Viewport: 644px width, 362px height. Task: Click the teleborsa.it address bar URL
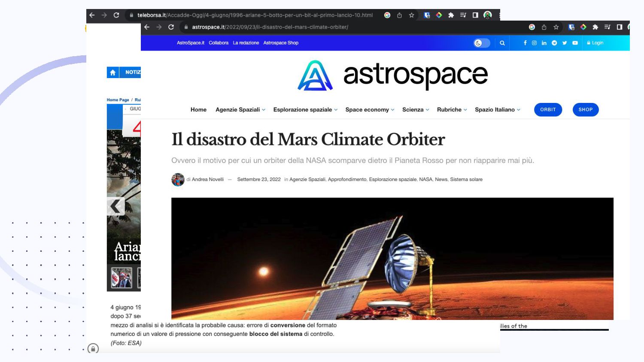click(255, 15)
